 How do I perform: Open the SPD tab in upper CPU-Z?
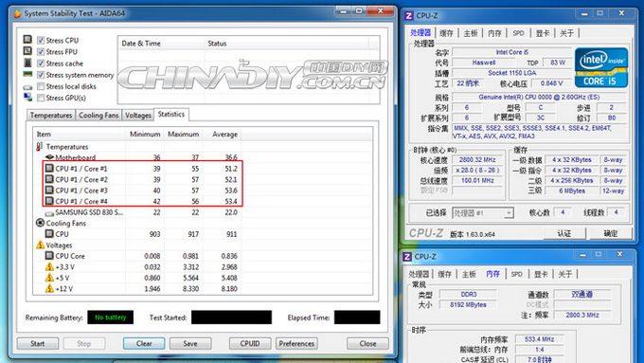click(x=518, y=33)
